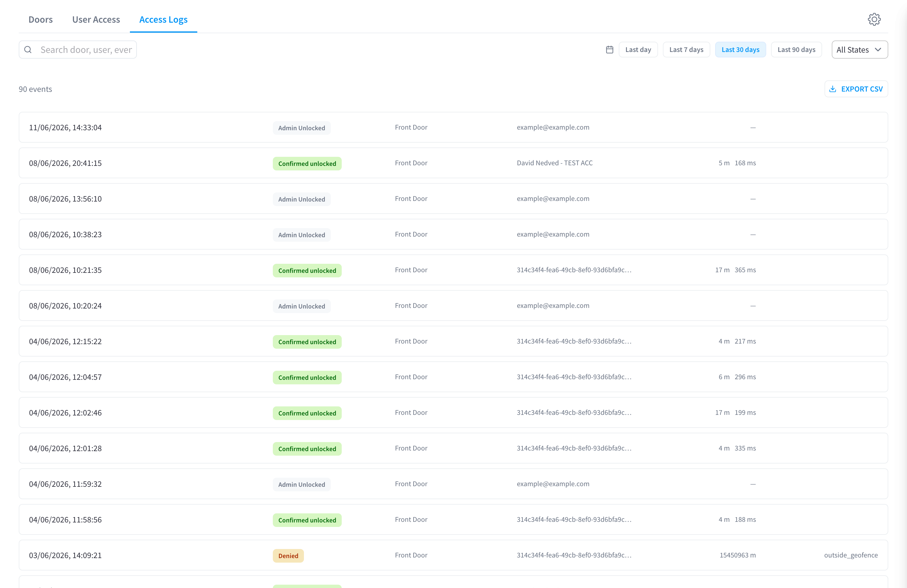Open log entry 08/06/2026, 10:21:35
The image size is (907, 588).
coord(454,270)
